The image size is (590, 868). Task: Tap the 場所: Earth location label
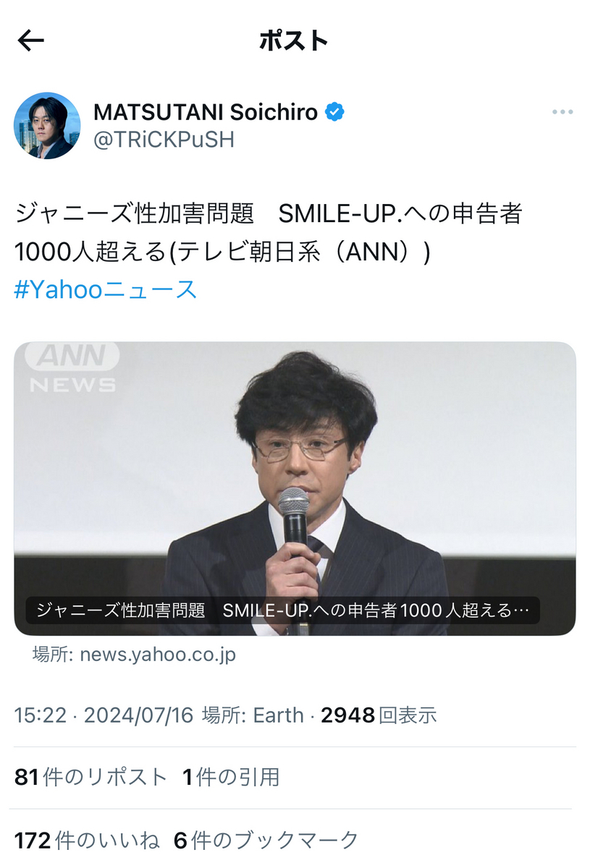tap(253, 716)
